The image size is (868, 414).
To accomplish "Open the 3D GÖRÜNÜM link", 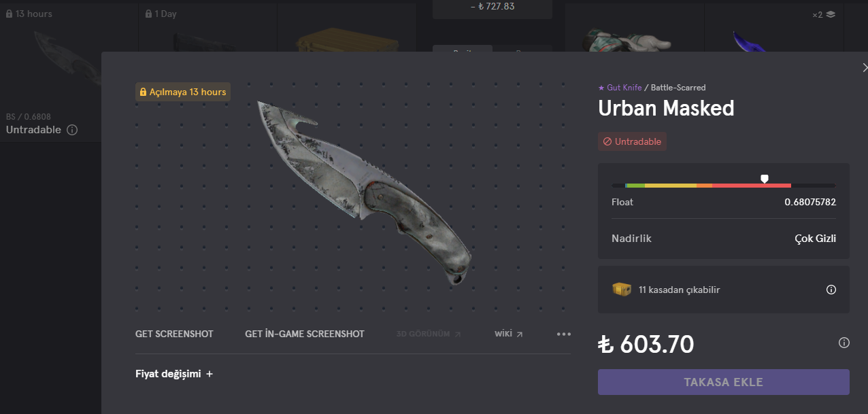I will pos(429,334).
